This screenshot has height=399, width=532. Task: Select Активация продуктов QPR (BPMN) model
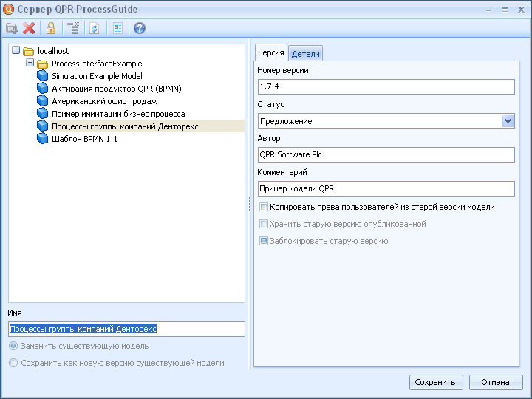point(117,89)
